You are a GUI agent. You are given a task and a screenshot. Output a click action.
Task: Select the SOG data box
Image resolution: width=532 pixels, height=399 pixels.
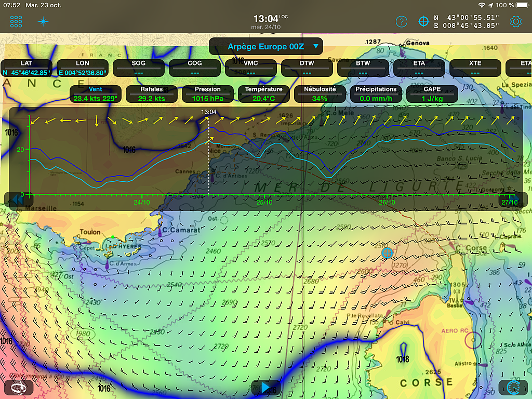[138, 68]
